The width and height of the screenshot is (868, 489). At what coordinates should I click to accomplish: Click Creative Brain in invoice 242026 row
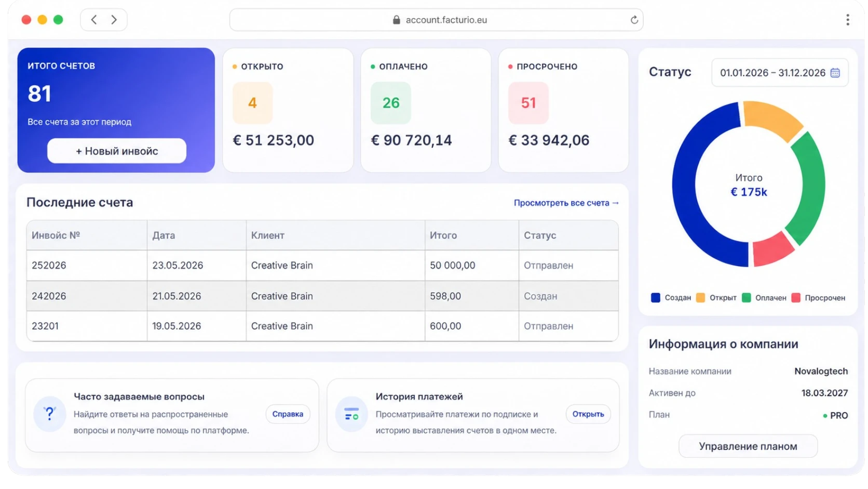coord(282,296)
